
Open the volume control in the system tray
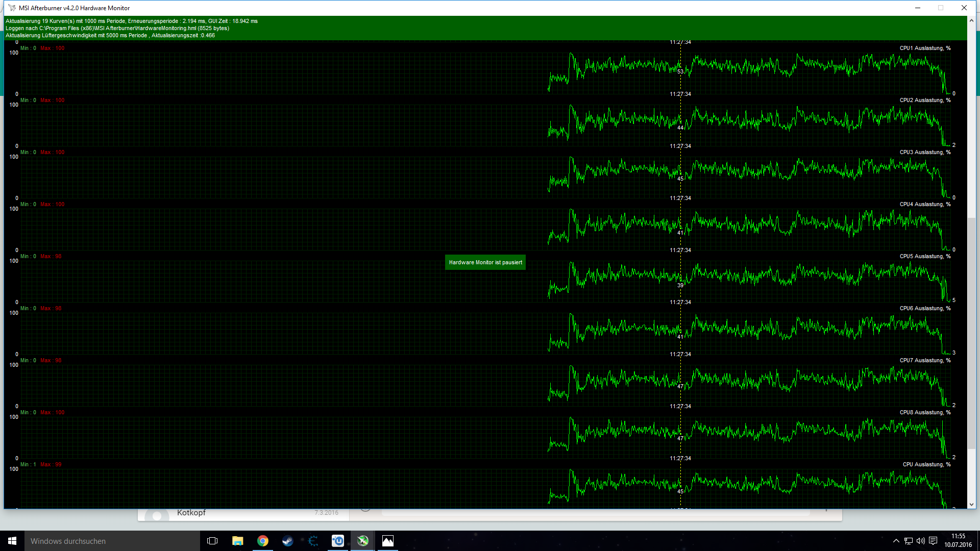point(921,541)
